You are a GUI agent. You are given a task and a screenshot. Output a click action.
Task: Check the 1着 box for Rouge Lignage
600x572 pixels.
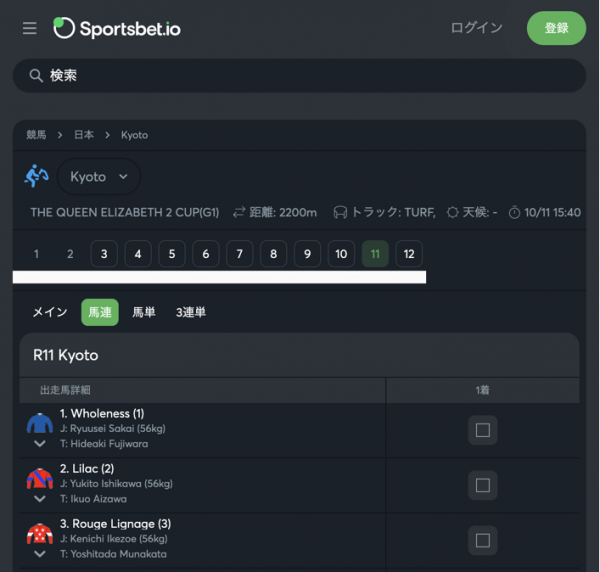click(x=483, y=540)
